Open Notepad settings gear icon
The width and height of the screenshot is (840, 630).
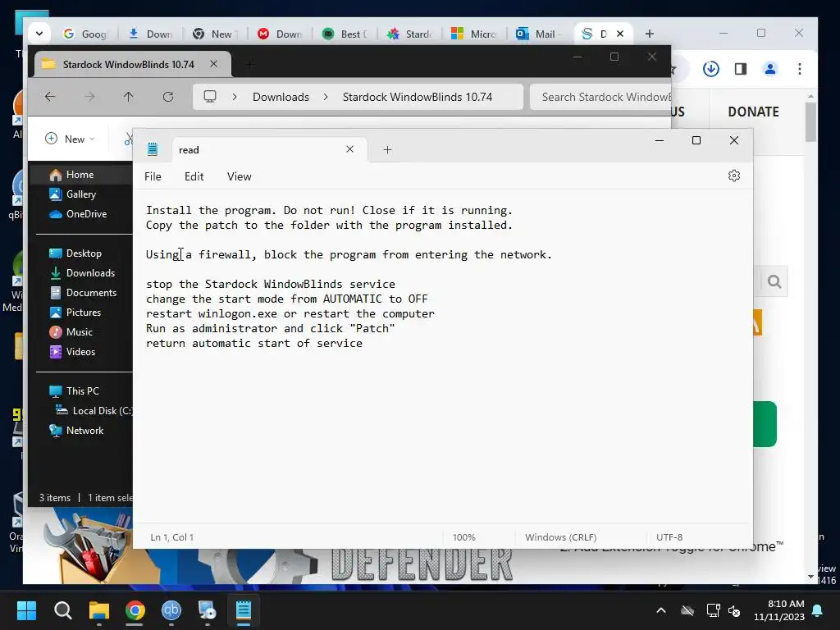coord(734,176)
